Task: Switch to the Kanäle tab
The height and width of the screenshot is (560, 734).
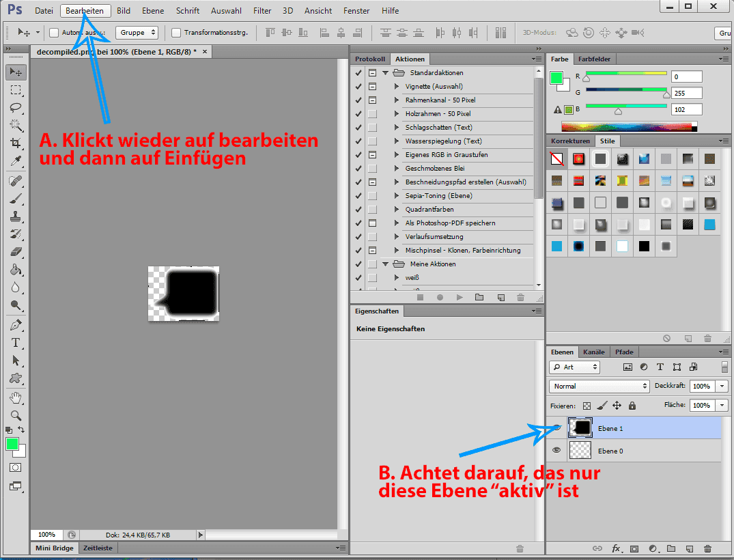Action: pos(593,352)
